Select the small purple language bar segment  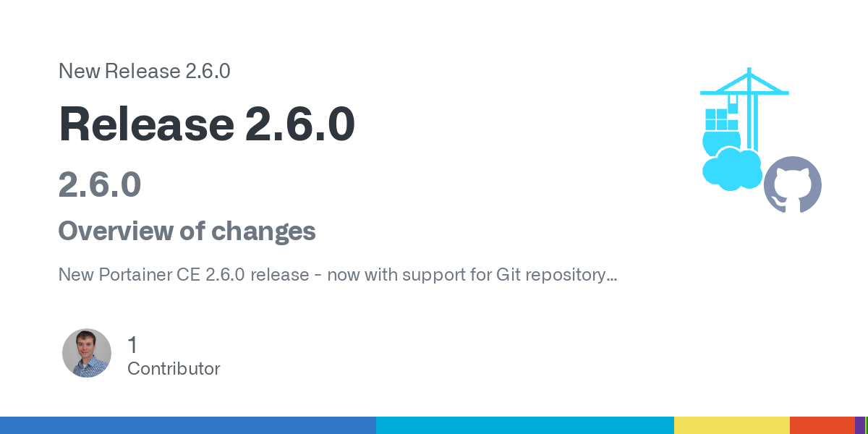(x=859, y=425)
